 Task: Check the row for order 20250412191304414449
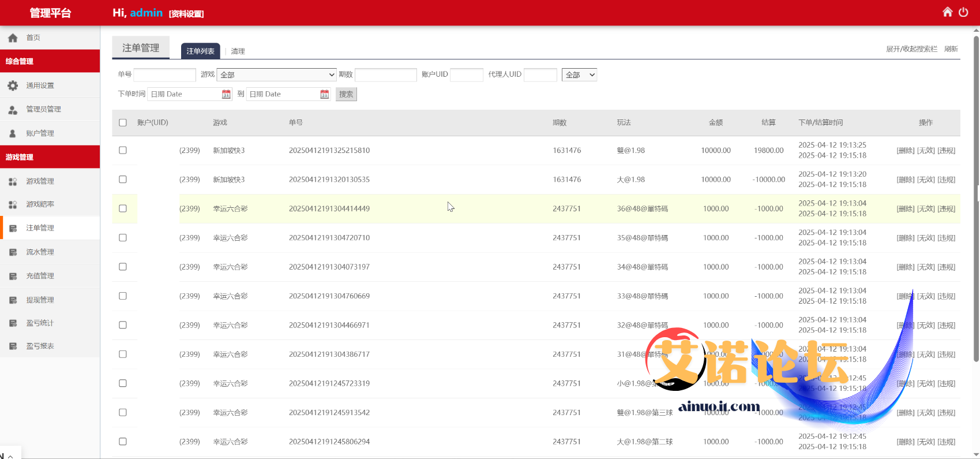(x=123, y=208)
